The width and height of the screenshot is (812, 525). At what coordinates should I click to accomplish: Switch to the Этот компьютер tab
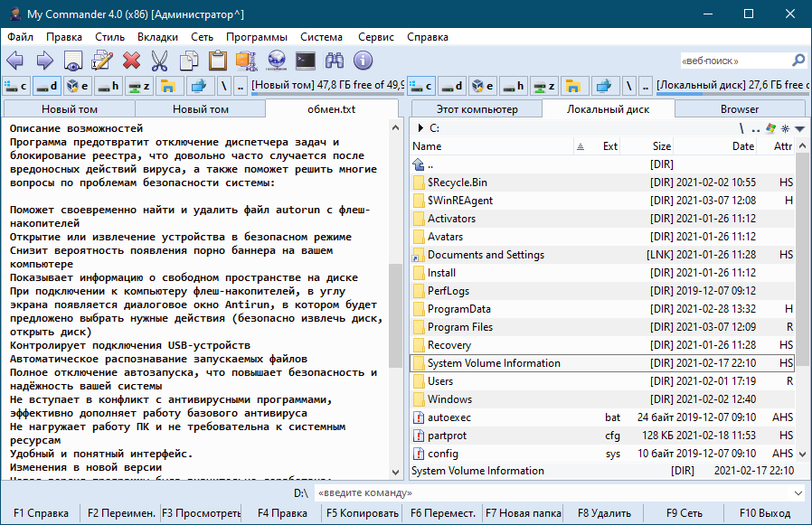click(477, 109)
